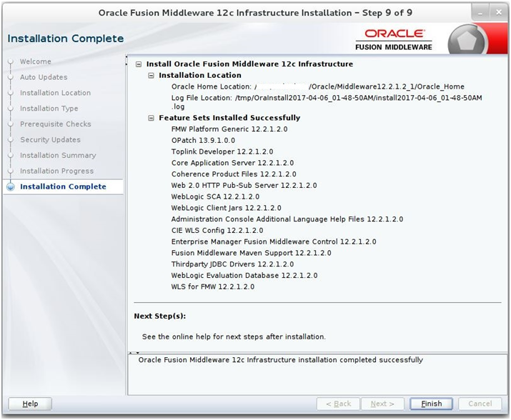
Task: Select WebLogic Evaluation Database 12.2.1.2.0 row
Action: 244,276
